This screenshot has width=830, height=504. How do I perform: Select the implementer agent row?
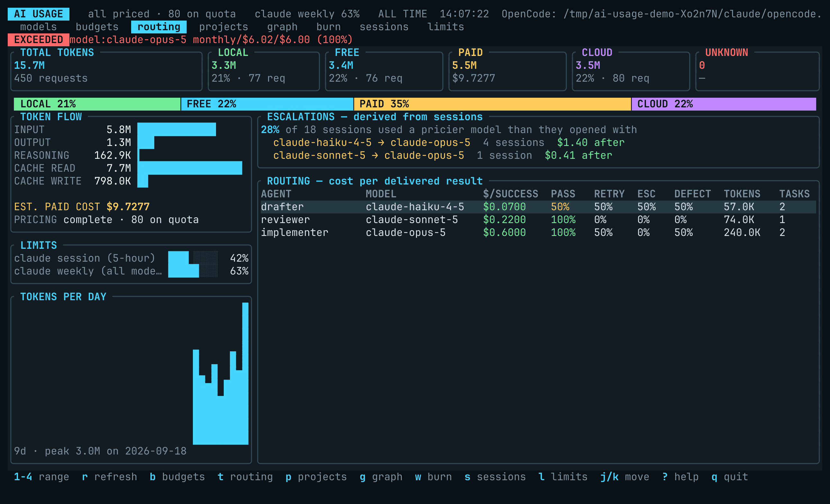pyautogui.click(x=538, y=232)
